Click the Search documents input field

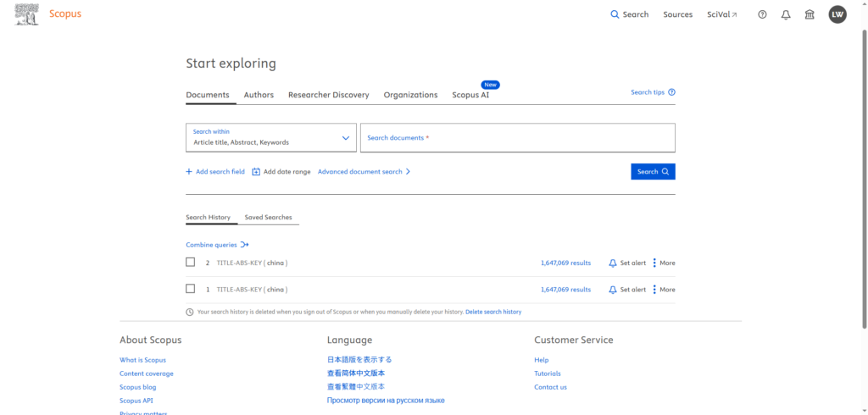(x=517, y=138)
